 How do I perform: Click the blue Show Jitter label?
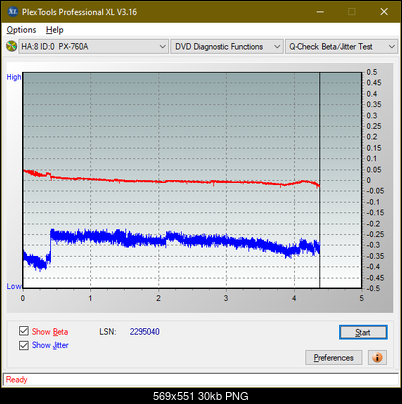[50, 345]
